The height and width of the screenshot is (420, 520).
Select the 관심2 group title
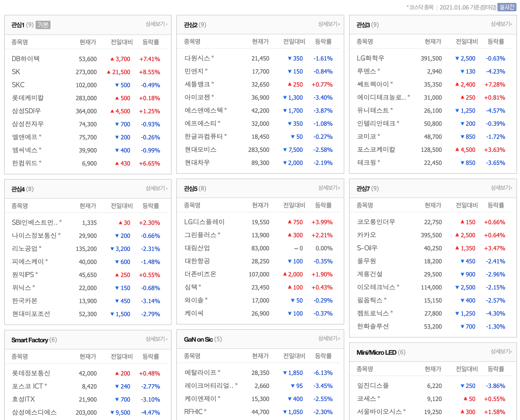(191, 25)
